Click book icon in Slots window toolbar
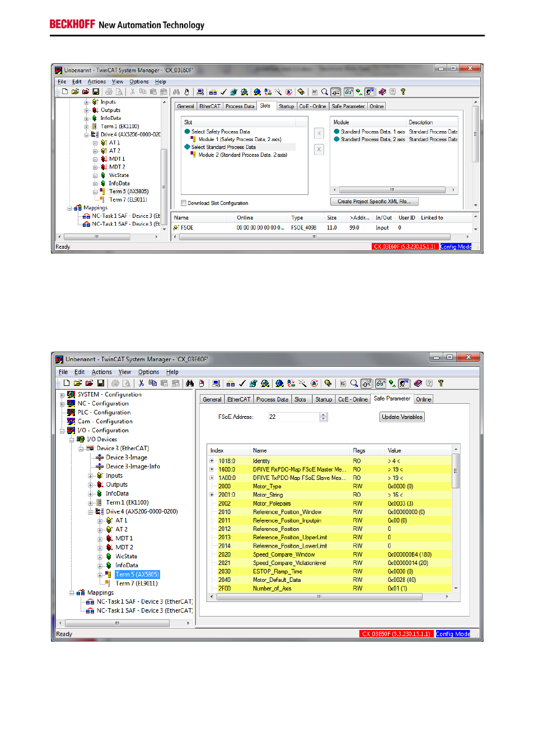The width and height of the screenshot is (534, 756). 382,92
